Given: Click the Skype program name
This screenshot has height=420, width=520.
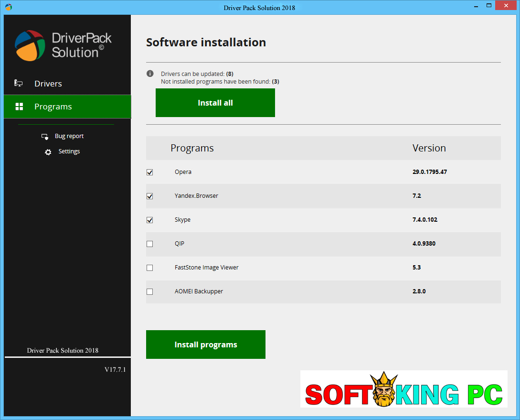Looking at the screenshot, I should [182, 220].
